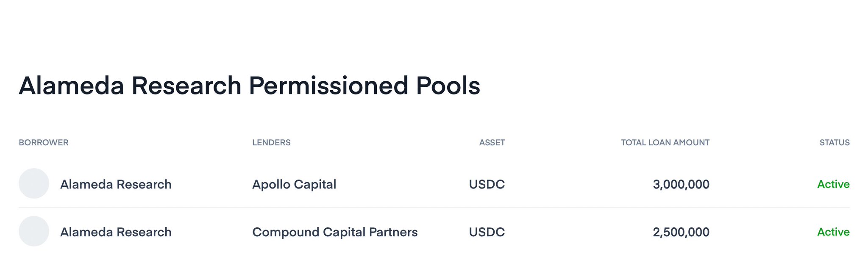The height and width of the screenshot is (263, 868).
Task: Click the 3,000,000 total loan amount
Action: click(681, 184)
